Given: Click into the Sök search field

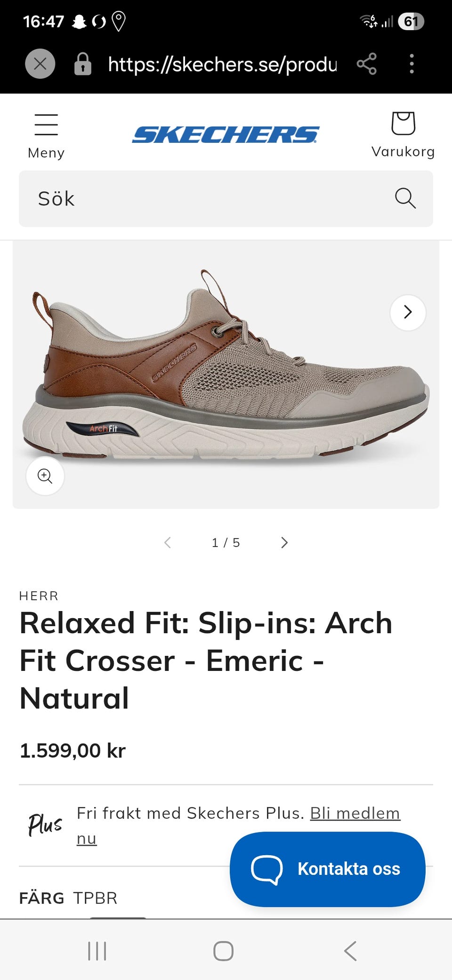Looking at the screenshot, I should pos(226,199).
